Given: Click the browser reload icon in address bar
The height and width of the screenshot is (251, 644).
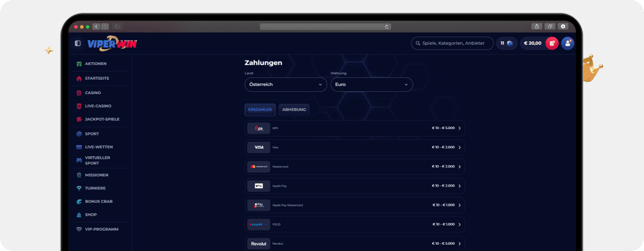Looking at the screenshot, I should [x=387, y=26].
